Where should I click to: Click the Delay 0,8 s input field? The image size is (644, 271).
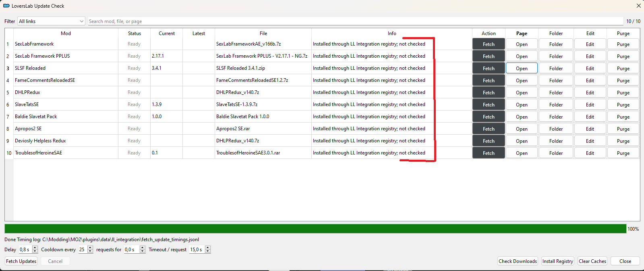click(25, 250)
